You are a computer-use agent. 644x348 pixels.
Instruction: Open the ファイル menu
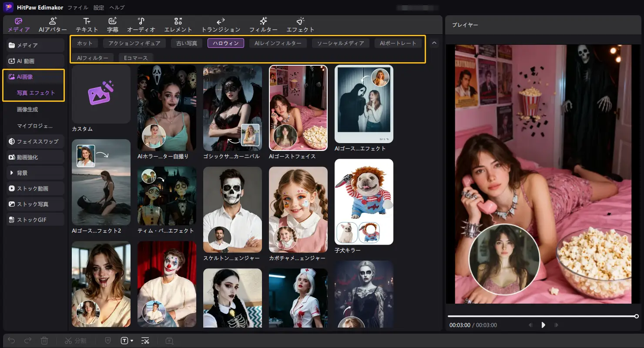78,7
